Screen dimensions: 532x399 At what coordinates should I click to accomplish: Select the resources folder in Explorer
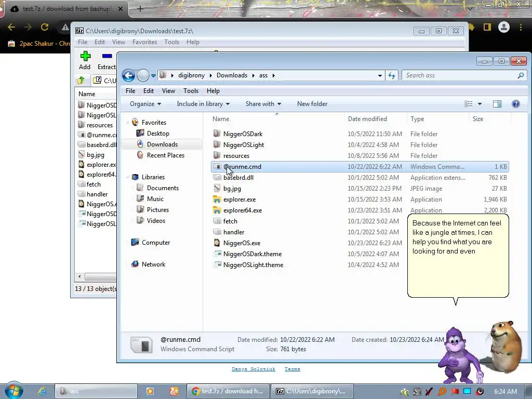(x=236, y=156)
